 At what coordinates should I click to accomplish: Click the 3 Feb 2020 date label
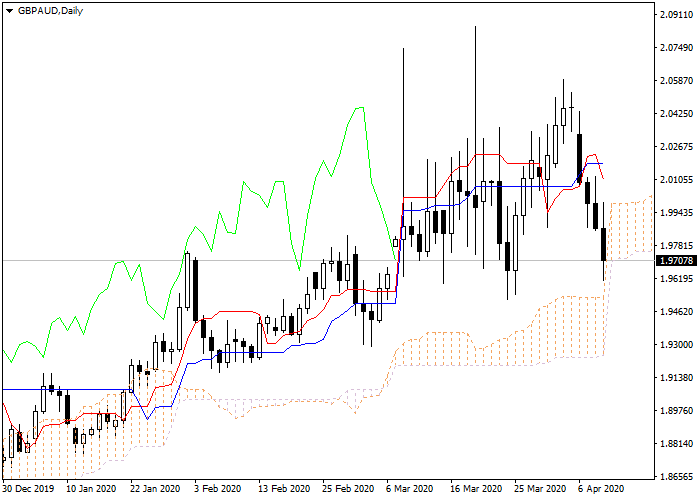pos(218,489)
